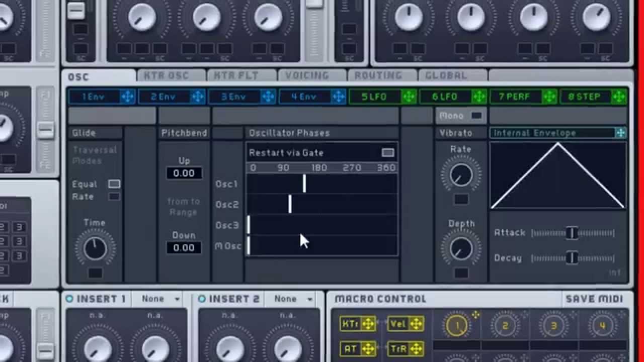The image size is (644, 362).
Task: Click the small cross icon by macro knob 3
Action: click(x=572, y=315)
